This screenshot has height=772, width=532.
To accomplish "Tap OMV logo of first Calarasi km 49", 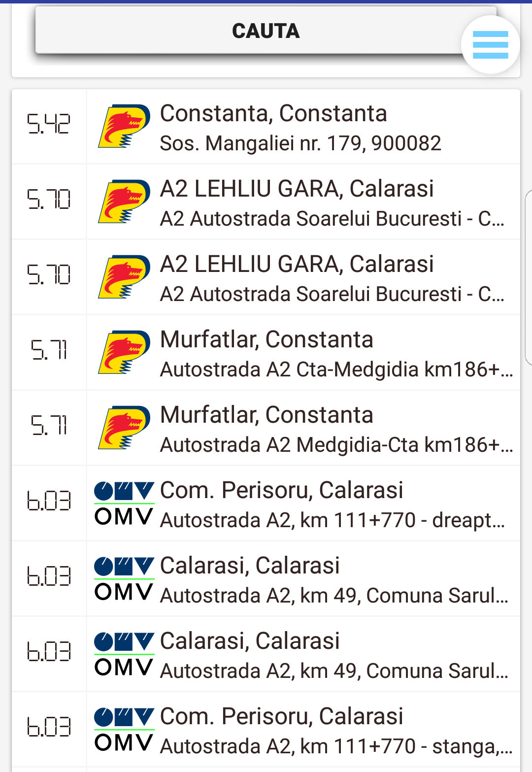I will click(x=124, y=578).
